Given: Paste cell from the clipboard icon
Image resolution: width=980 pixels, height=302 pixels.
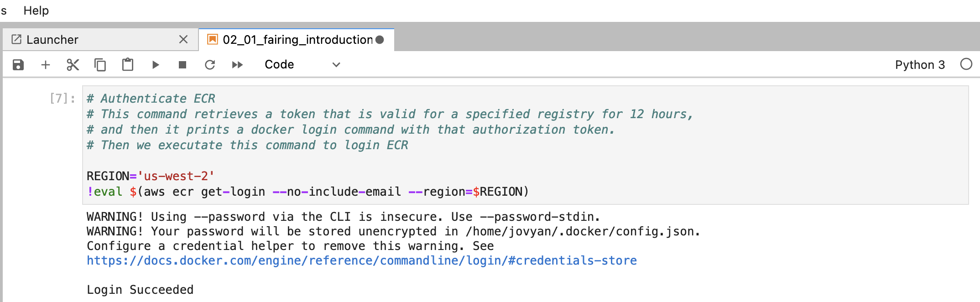Looking at the screenshot, I should (x=128, y=65).
